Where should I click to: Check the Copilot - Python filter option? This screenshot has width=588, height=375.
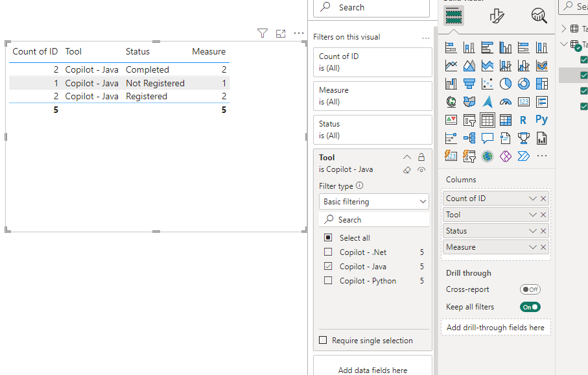(x=328, y=280)
